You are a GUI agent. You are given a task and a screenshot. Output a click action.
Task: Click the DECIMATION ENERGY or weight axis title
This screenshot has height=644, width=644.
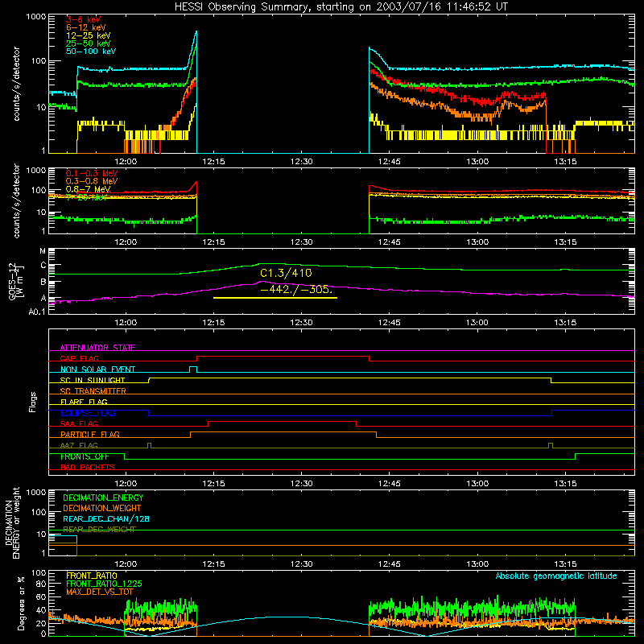pyautogui.click(x=12, y=522)
